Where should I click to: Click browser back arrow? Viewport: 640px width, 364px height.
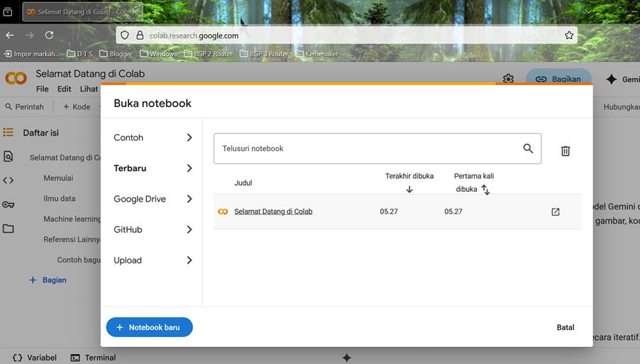click(10, 35)
